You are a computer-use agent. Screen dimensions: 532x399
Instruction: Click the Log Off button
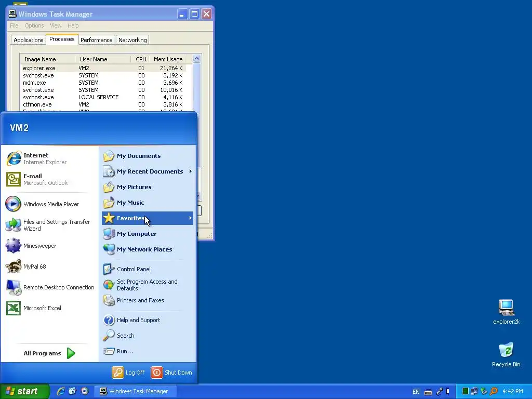pyautogui.click(x=129, y=373)
